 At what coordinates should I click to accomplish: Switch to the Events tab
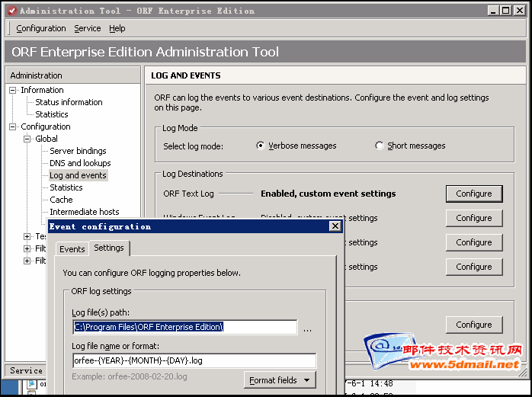tap(72, 249)
